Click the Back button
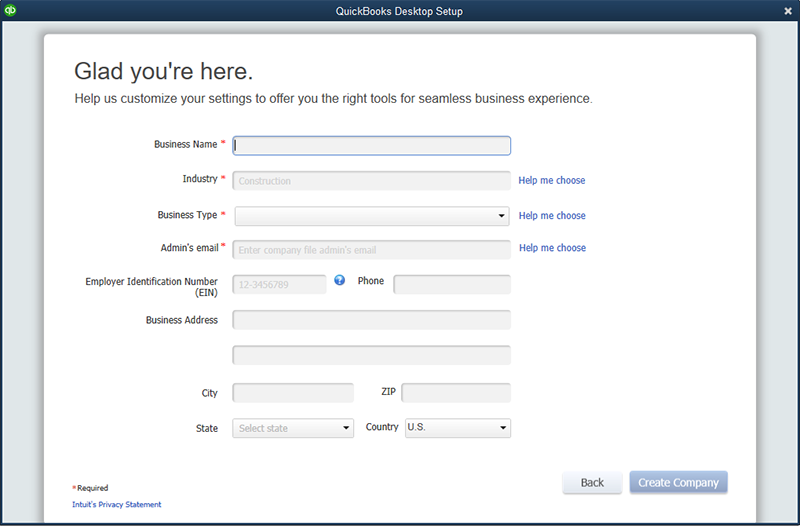Image resolution: width=800 pixels, height=526 pixels. click(592, 482)
